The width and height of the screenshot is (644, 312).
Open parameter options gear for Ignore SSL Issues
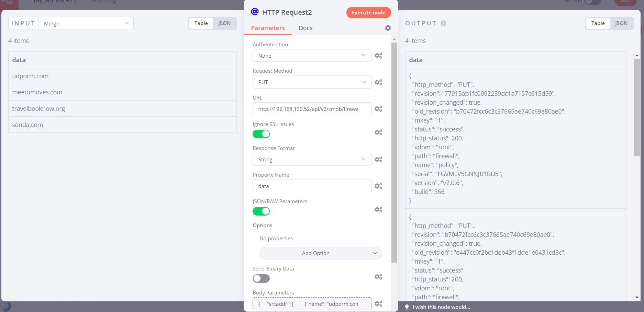pos(378,132)
